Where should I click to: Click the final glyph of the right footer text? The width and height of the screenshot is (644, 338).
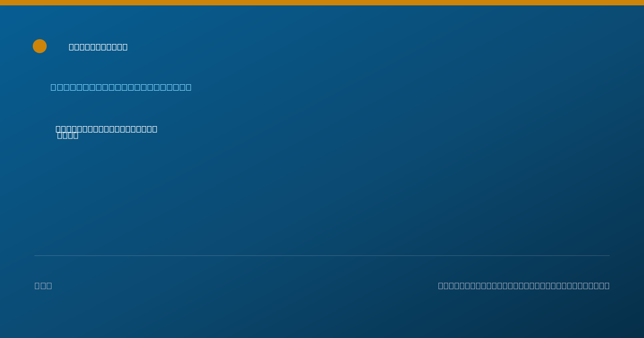[606, 285]
